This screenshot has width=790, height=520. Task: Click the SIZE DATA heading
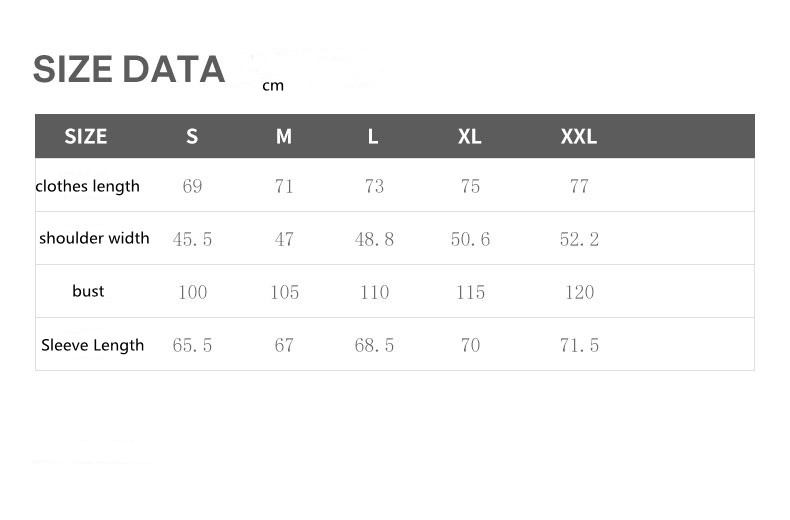point(129,70)
